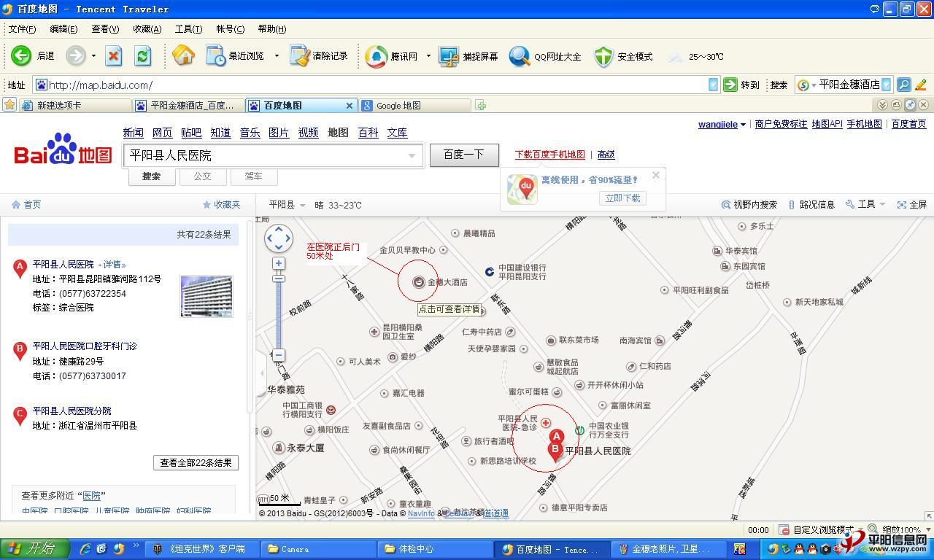Expand the 最近浏览 dropdown arrow
Image resolution: width=934 pixels, height=560 pixels.
pyautogui.click(x=277, y=56)
